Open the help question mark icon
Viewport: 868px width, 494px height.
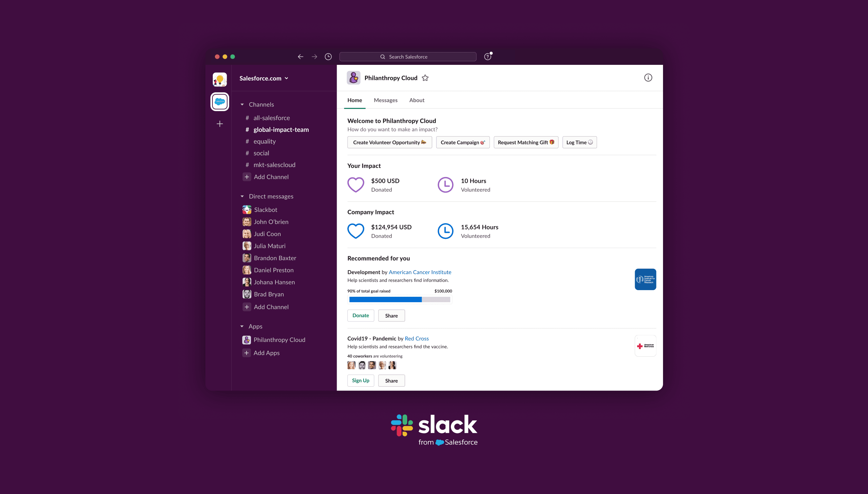click(x=487, y=57)
